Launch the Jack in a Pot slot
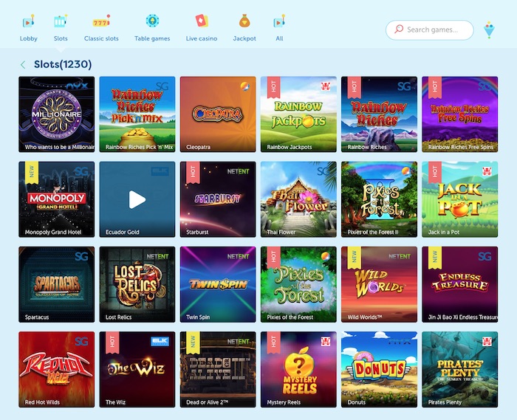This screenshot has width=517, height=420. [x=460, y=199]
